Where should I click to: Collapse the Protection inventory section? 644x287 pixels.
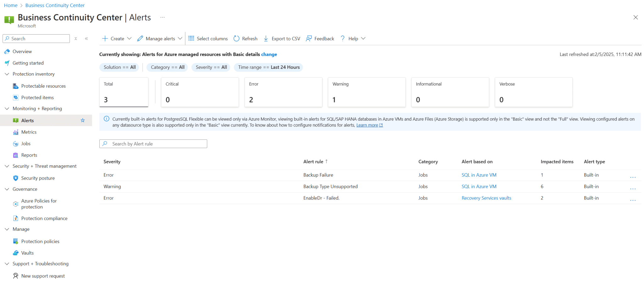point(7,74)
